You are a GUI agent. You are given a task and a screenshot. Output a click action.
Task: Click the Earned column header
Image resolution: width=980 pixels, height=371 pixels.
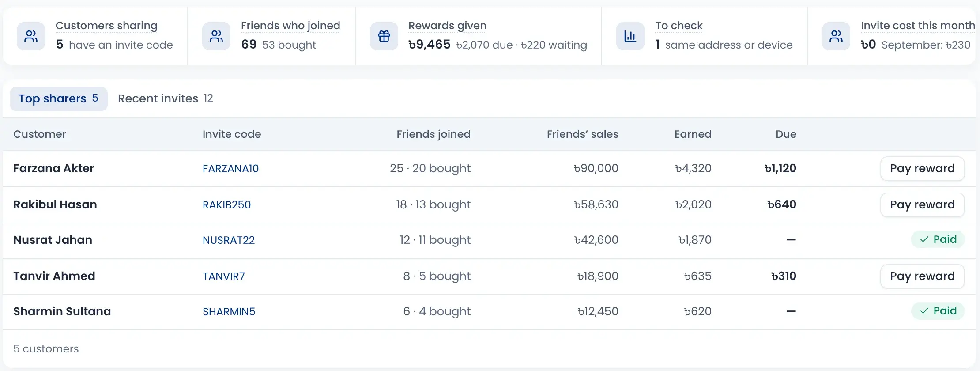pos(693,134)
